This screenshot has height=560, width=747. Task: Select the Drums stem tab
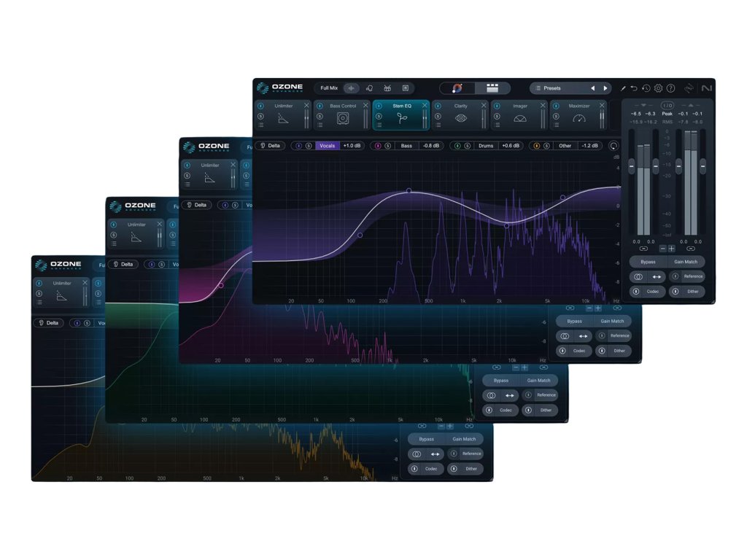(486, 146)
